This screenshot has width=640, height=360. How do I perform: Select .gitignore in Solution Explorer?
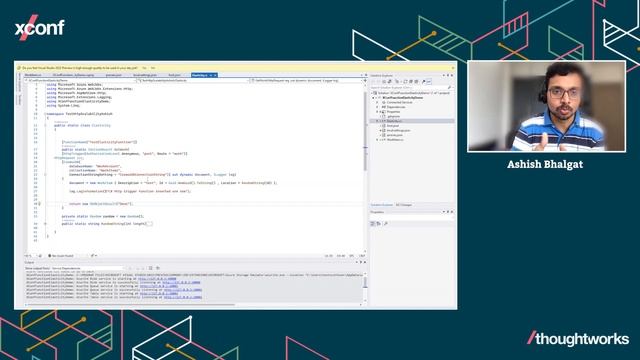(x=393, y=116)
